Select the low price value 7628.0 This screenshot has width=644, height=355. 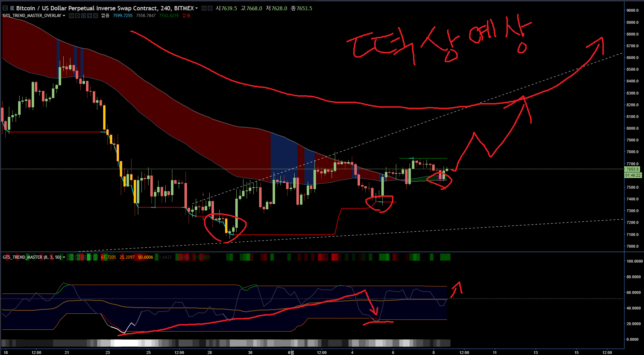pos(279,8)
